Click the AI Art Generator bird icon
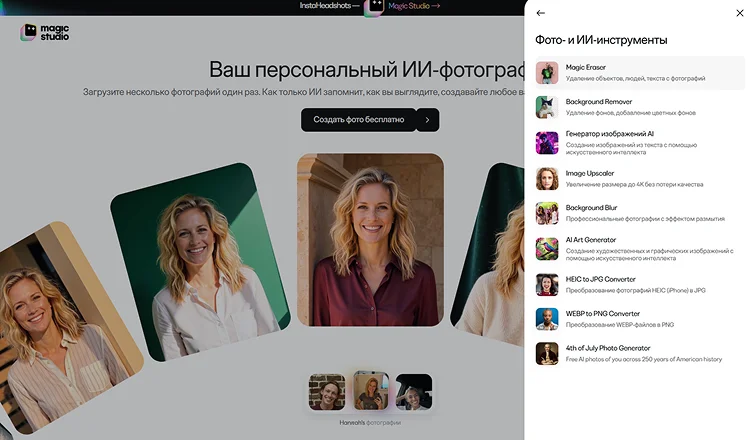The image size is (750, 440). pos(547,249)
